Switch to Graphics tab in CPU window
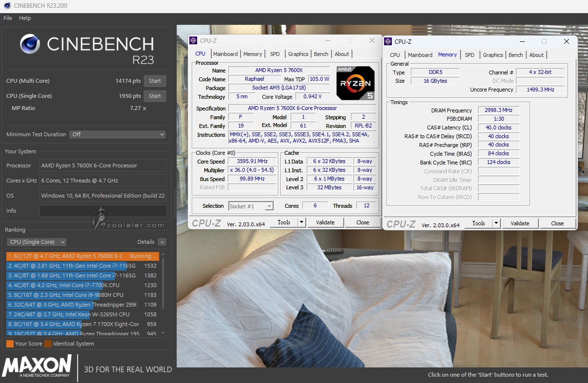Screen dimensions: 588x383 click(x=298, y=54)
